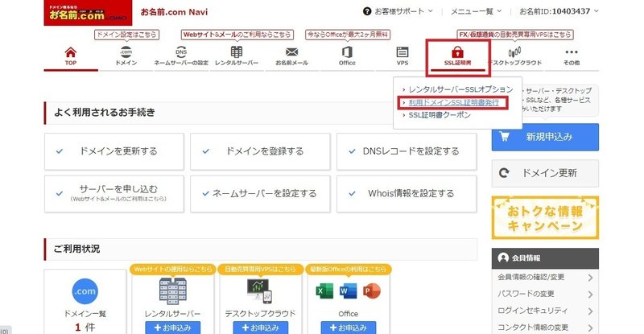
Task: Click the 自動売買専用VPSはこちら orange label
Action: point(260,269)
